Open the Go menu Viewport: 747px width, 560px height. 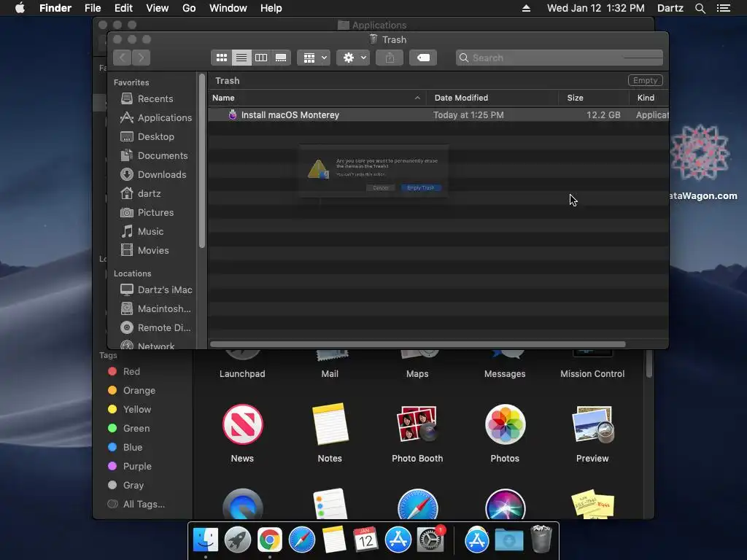tap(189, 8)
